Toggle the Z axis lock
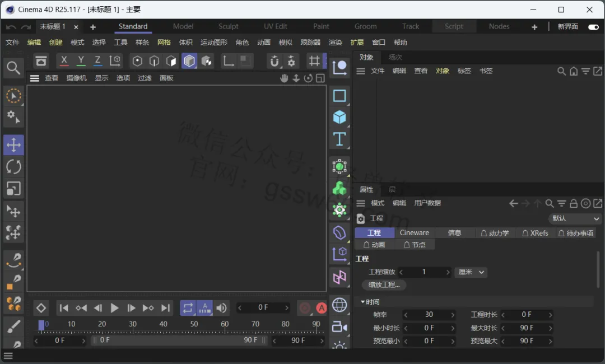 (x=98, y=61)
